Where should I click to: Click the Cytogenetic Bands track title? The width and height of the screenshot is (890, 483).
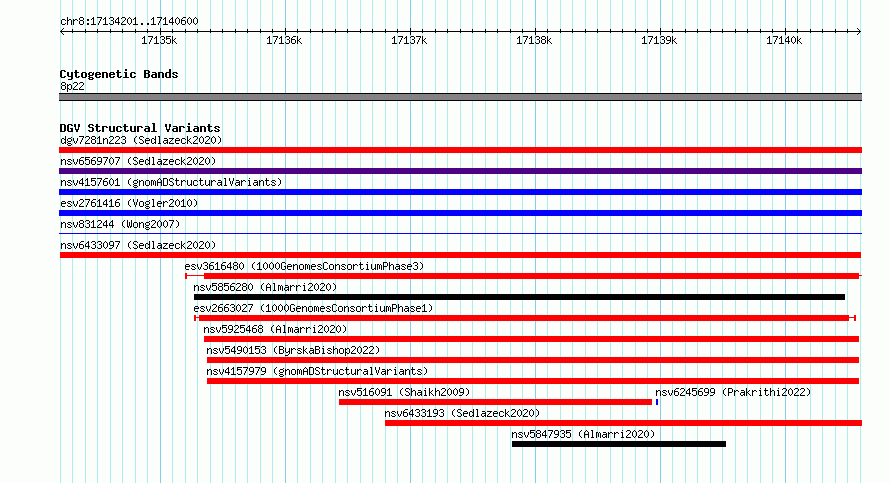(x=119, y=74)
